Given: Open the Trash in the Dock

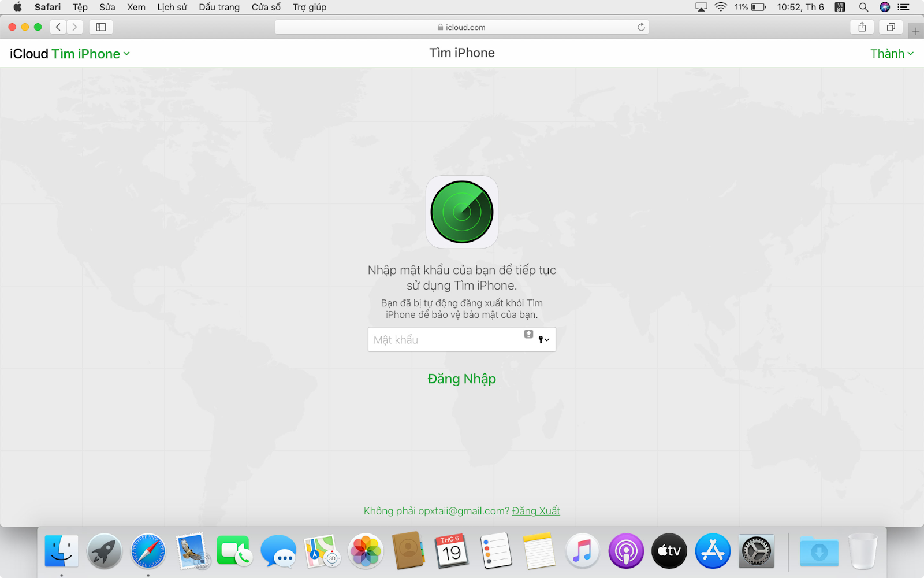Looking at the screenshot, I should (x=863, y=551).
